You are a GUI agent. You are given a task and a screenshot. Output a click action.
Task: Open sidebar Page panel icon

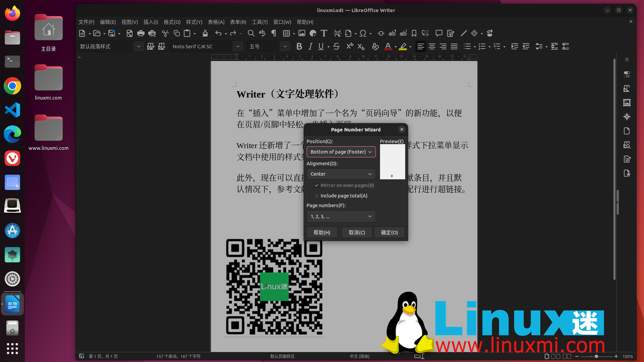627,131
